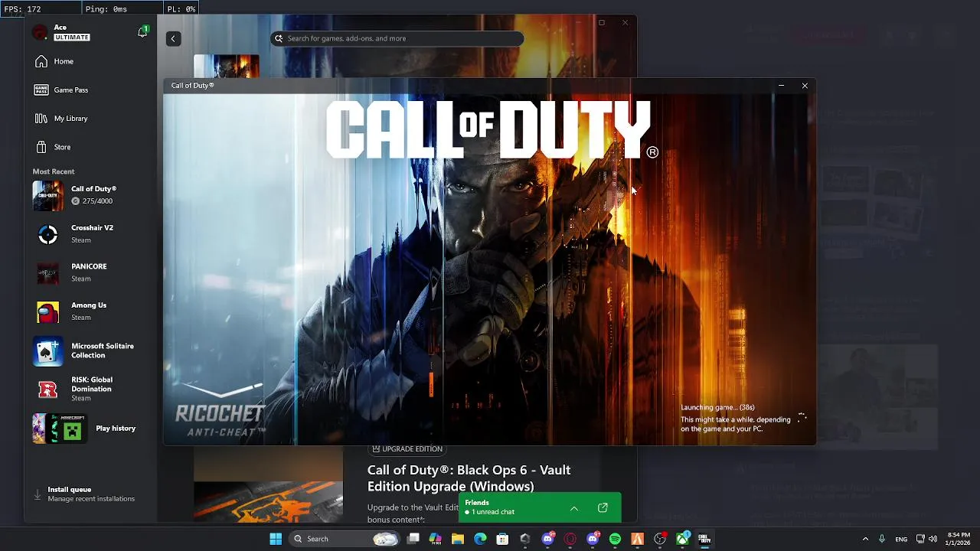
Task: Open Opera GX from the taskbar
Action: coord(570,539)
